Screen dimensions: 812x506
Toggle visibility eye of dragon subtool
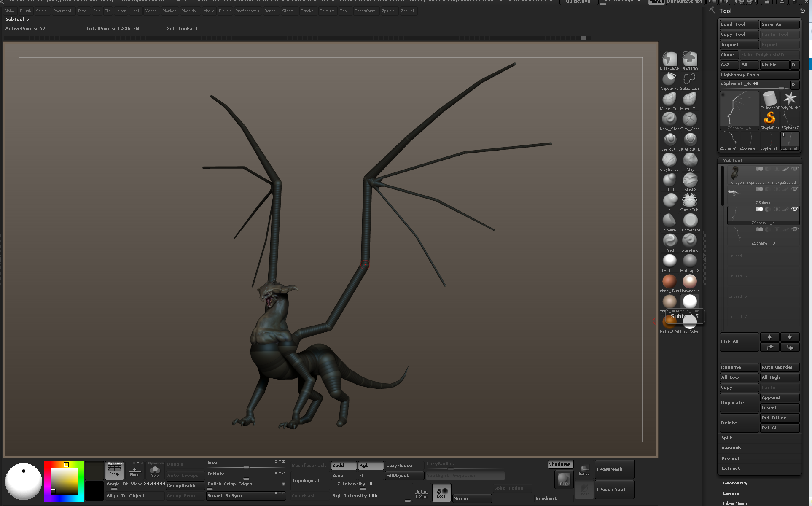pos(795,169)
